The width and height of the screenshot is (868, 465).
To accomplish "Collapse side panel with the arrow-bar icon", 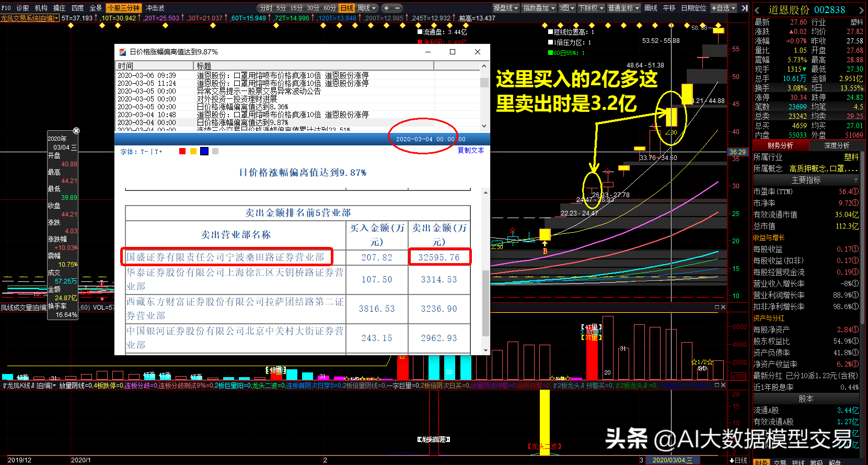I will [x=745, y=8].
